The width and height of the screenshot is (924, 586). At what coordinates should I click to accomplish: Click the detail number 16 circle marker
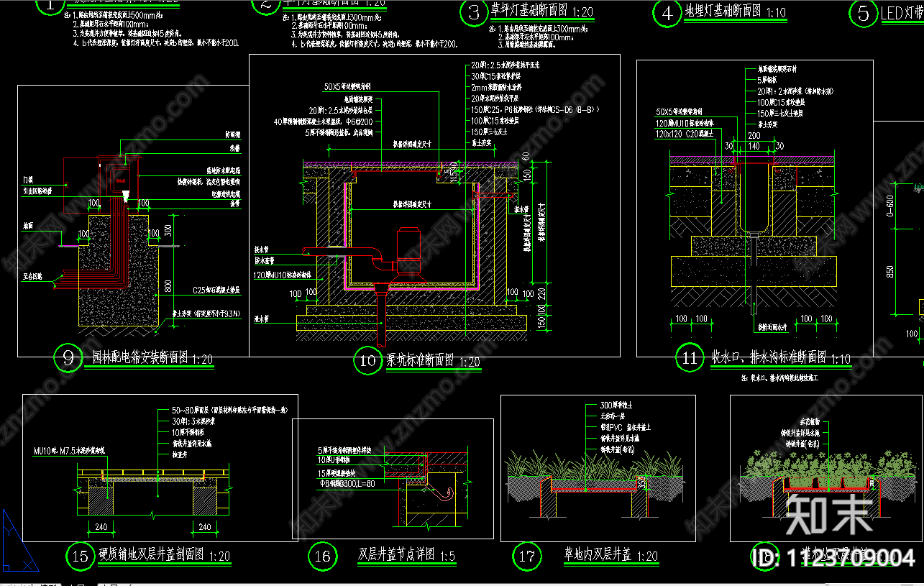(x=322, y=555)
